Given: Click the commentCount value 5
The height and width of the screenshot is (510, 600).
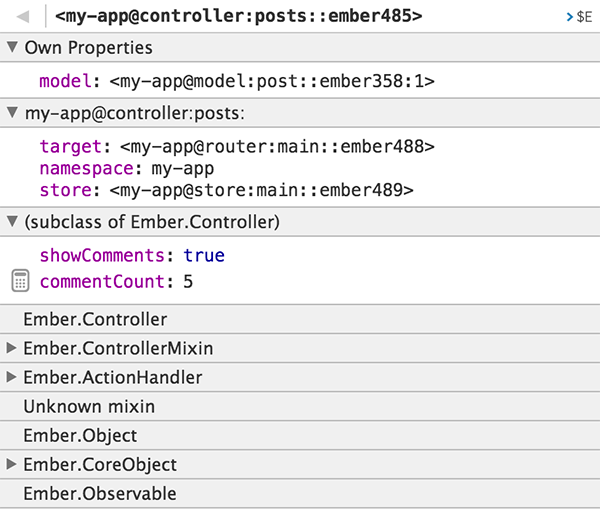Looking at the screenshot, I should click(x=188, y=283).
